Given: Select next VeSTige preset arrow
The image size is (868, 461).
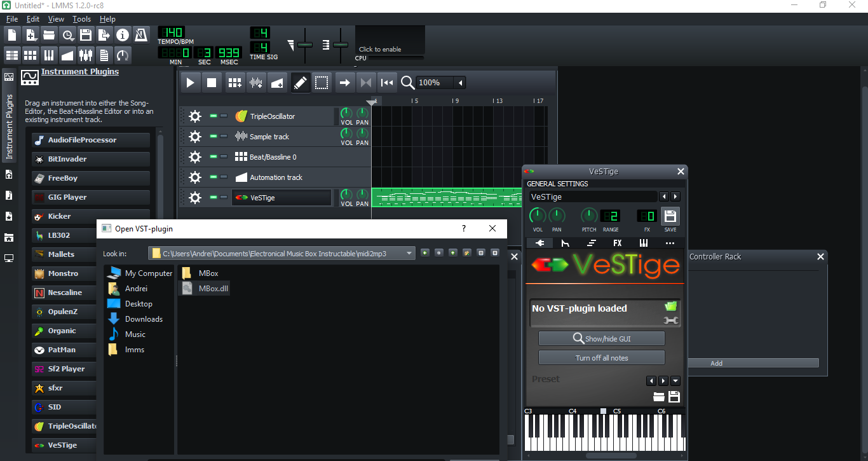Looking at the screenshot, I should coord(663,381).
